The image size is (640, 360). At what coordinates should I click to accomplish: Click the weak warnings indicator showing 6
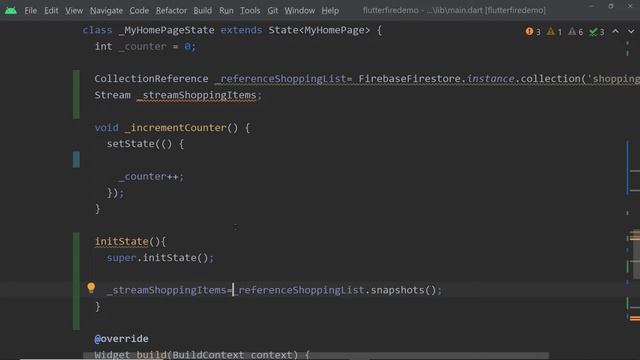pyautogui.click(x=576, y=31)
